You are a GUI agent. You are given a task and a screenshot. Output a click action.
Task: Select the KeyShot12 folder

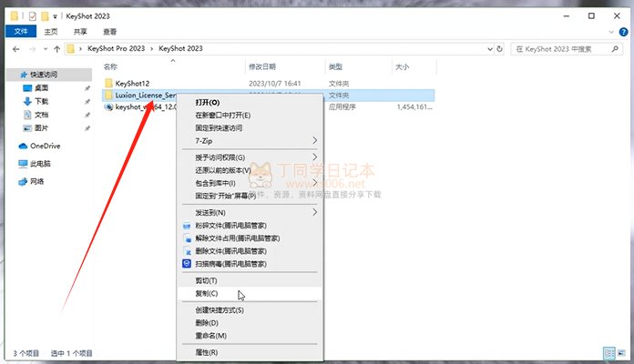[132, 83]
